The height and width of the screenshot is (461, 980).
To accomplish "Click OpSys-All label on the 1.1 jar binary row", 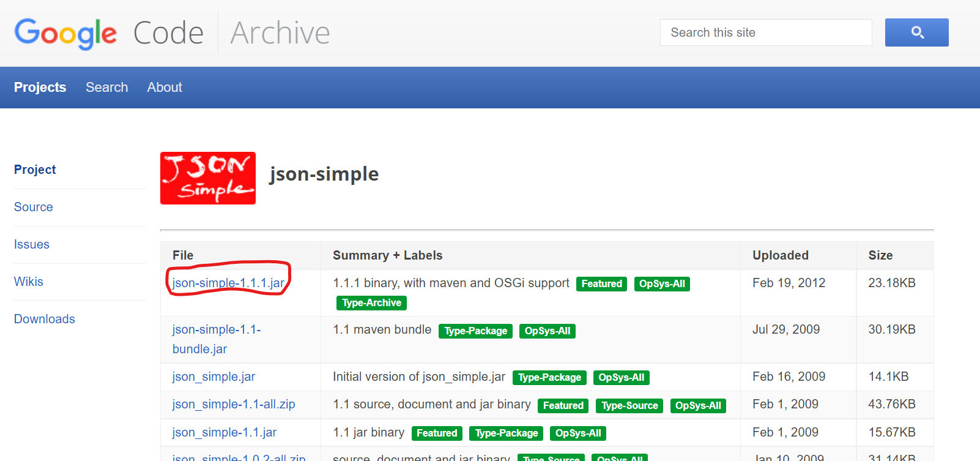I will click(578, 433).
